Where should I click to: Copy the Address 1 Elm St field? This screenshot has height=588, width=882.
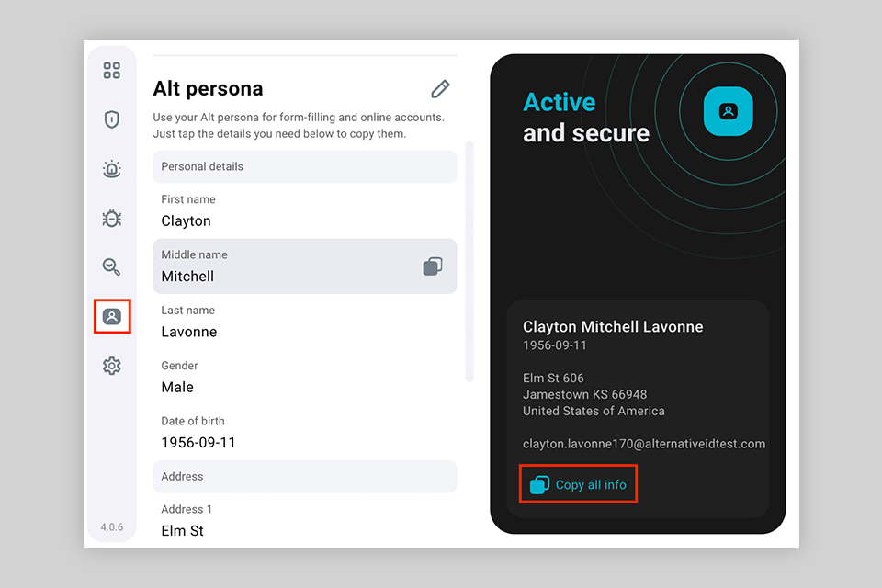pyautogui.click(x=304, y=521)
